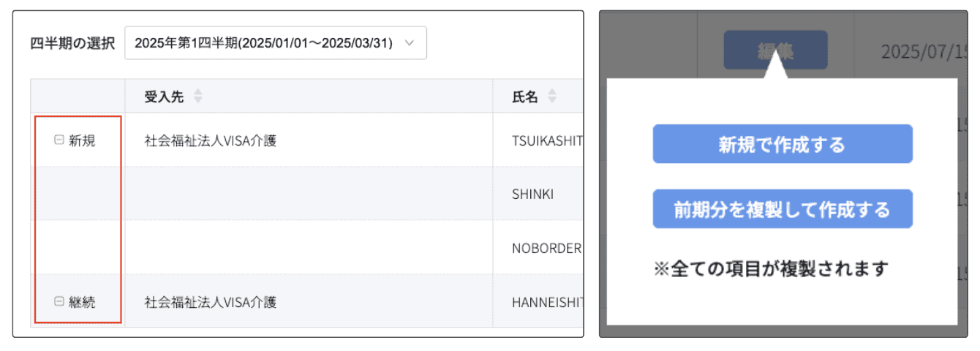Select 社会福祉法人VISA介護 in the 継続 row
980x351 pixels.
[x=211, y=301]
